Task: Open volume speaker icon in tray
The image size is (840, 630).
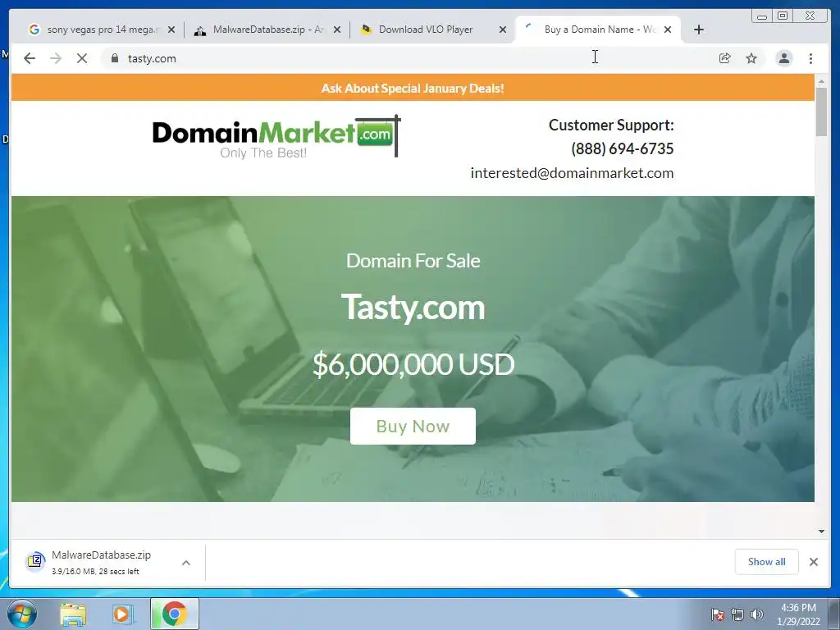Action: point(757,614)
